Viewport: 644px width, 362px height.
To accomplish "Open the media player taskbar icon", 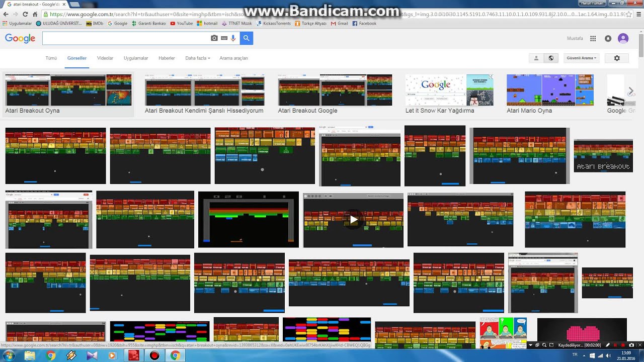I will pyautogui.click(x=112, y=355).
